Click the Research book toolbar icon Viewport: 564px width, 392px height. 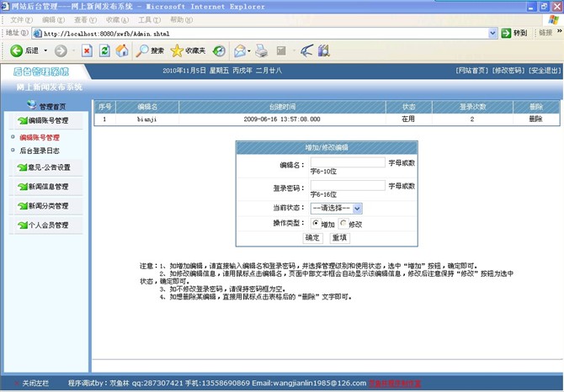click(x=324, y=50)
